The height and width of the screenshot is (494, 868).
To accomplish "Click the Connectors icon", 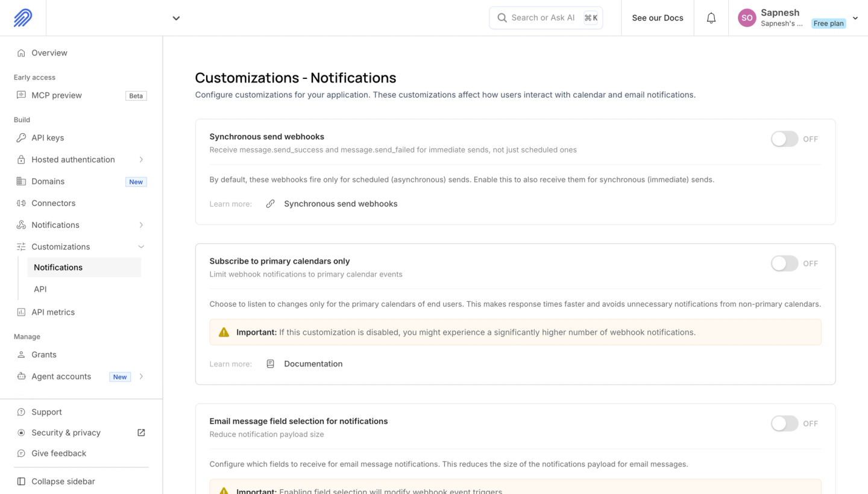I will tap(21, 203).
